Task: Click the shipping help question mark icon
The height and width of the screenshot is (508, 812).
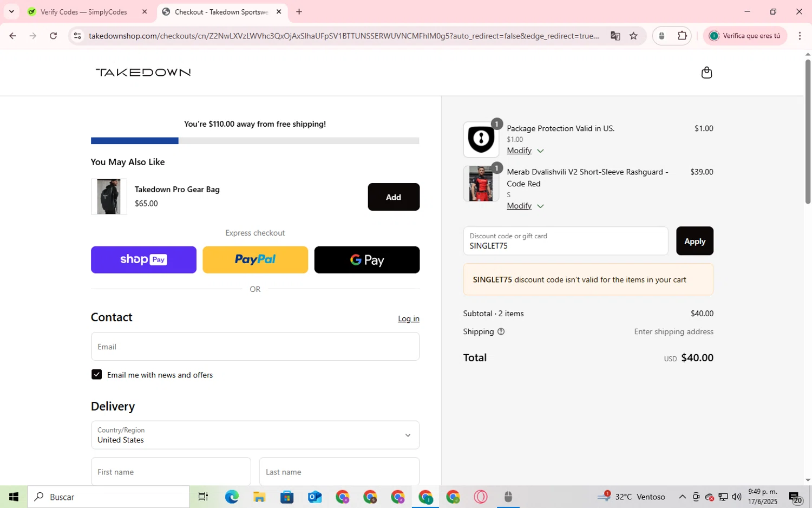Action: tap(501, 331)
